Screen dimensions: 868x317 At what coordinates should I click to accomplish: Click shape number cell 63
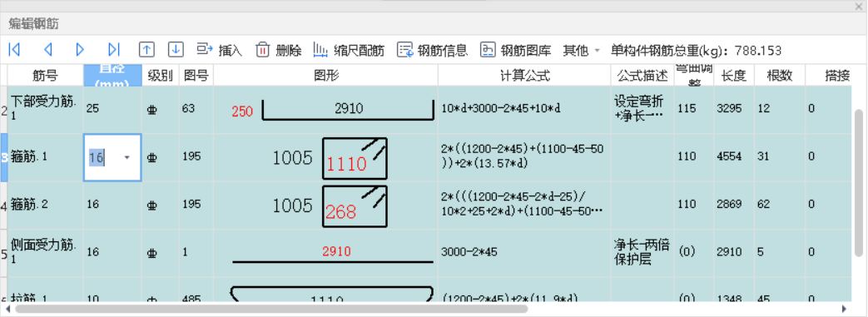tap(196, 110)
